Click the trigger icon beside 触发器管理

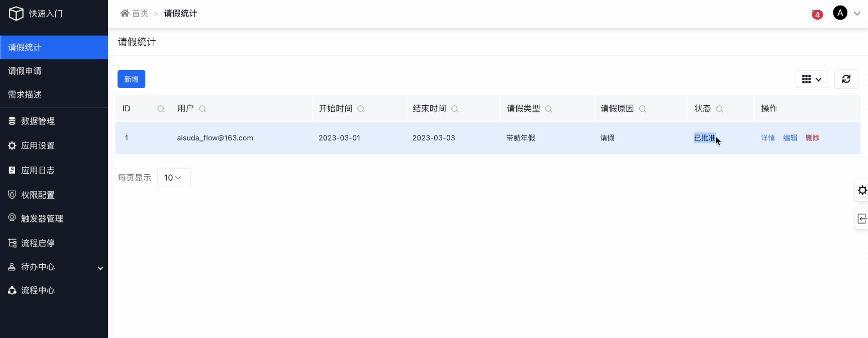tap(12, 218)
